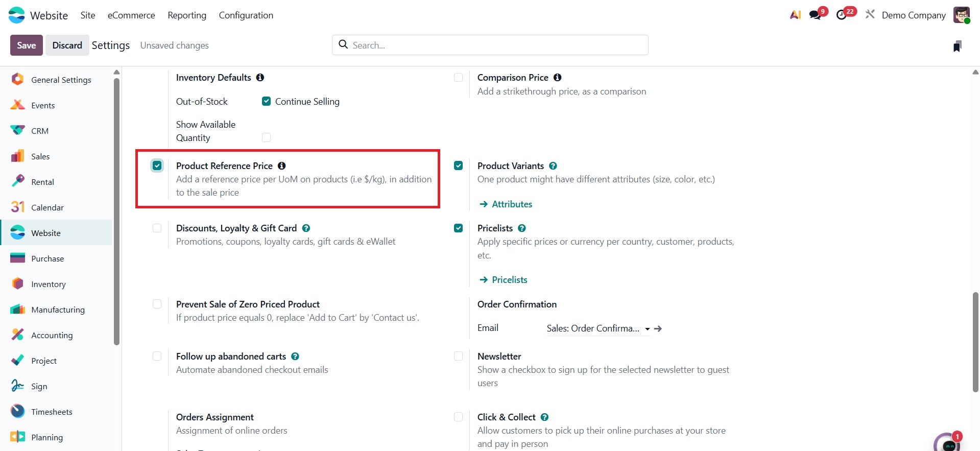This screenshot has width=980, height=451.
Task: Click the debug tools wrench icon
Action: click(x=870, y=15)
